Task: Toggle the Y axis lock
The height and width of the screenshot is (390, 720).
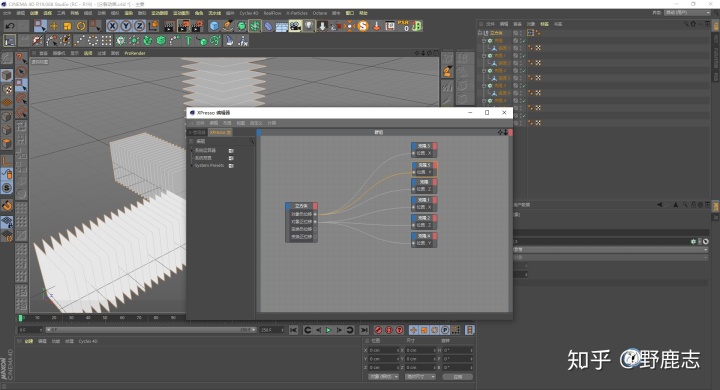Action: 125,26
